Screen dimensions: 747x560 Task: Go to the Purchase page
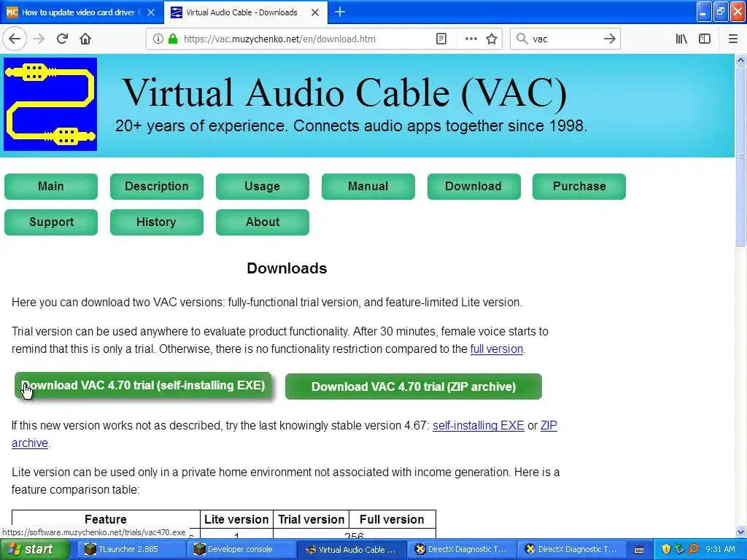[579, 186]
